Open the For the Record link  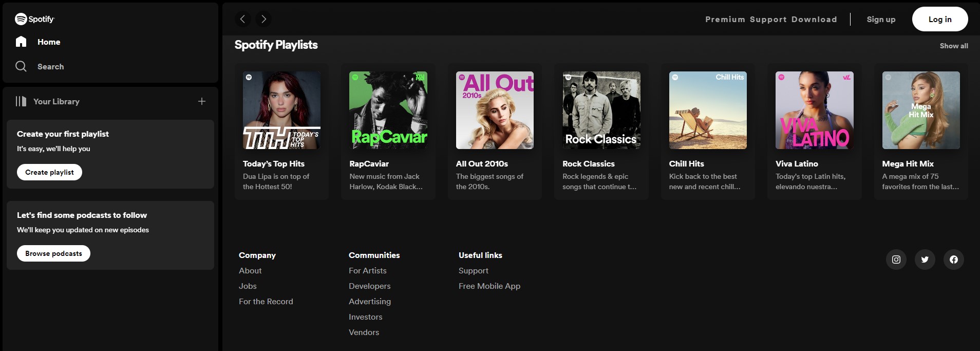point(266,302)
